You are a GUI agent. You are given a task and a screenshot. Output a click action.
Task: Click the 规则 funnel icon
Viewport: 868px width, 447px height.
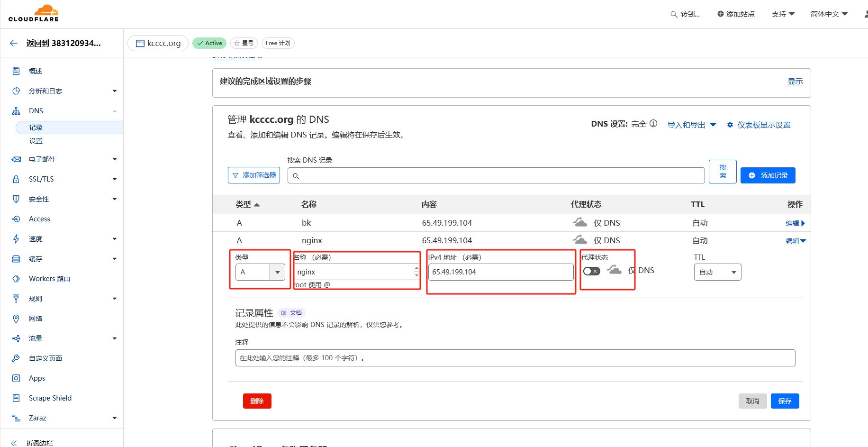(x=16, y=299)
